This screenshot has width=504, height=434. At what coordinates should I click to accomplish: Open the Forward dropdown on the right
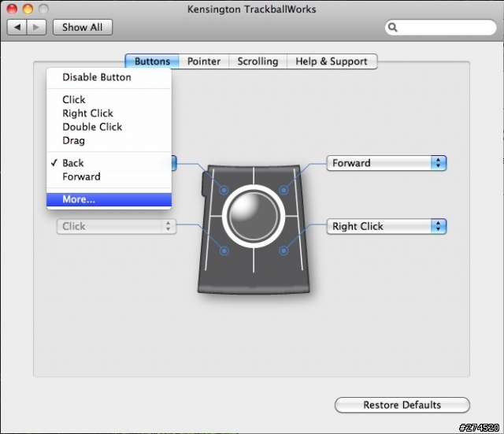click(x=387, y=163)
